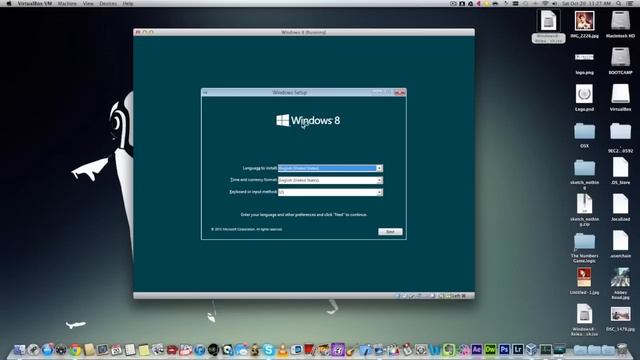Open Dreamweaver from the Dock
This screenshot has width=640, height=360.
490,349
